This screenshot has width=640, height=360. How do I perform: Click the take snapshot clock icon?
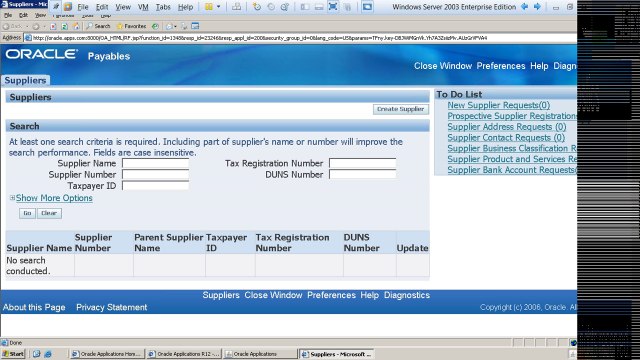(256, 7)
